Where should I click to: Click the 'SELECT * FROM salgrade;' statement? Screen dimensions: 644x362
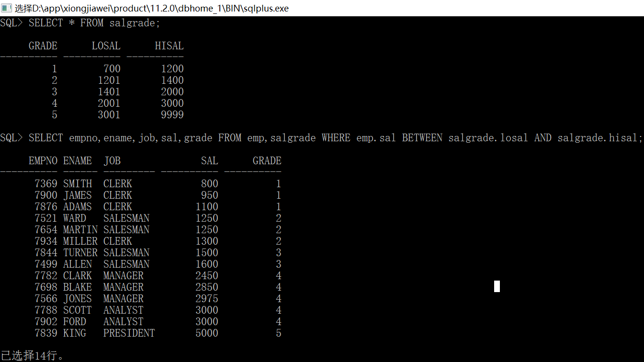(94, 23)
